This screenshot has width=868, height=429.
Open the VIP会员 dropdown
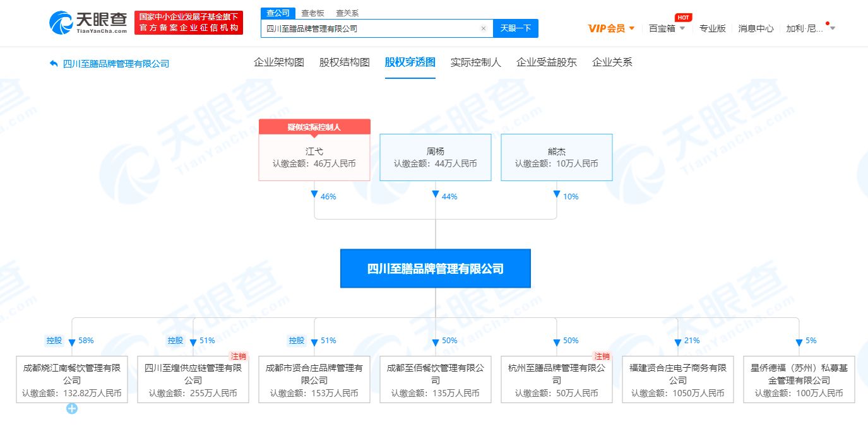[x=611, y=28]
